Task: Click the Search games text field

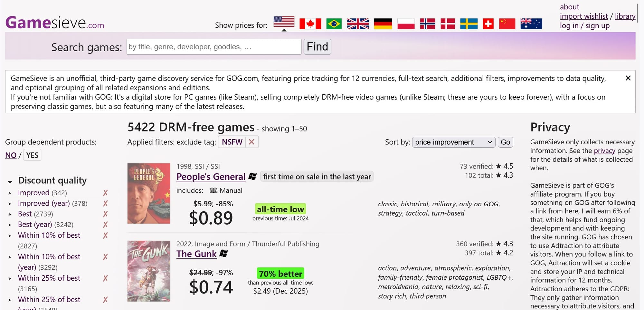Action: tap(214, 47)
